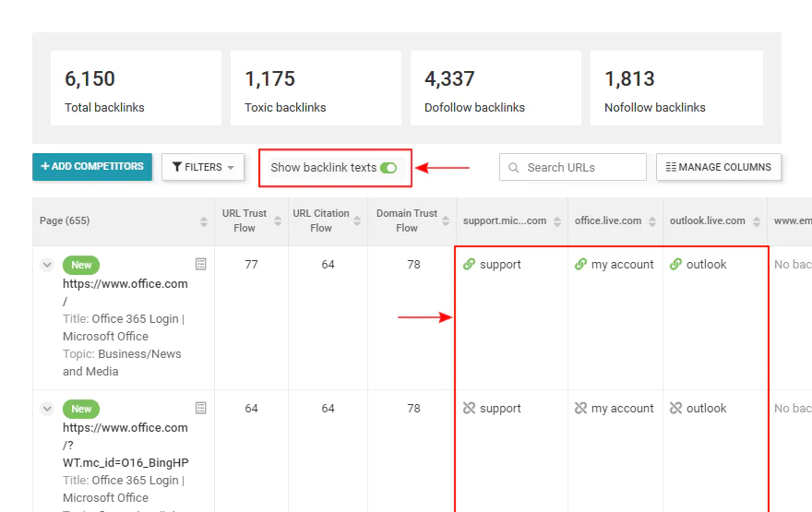Toggle the Show backlink texts switch
Viewport: 812px width, 512px height.
click(388, 168)
